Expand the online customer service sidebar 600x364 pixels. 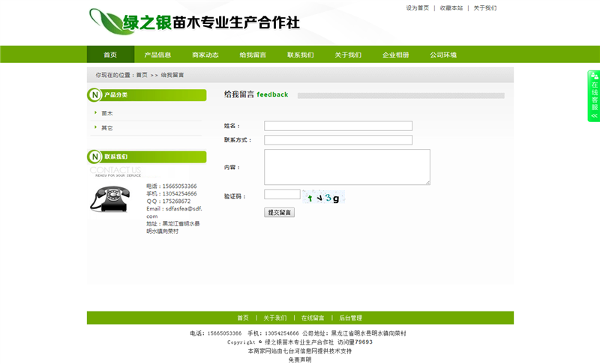point(594,96)
